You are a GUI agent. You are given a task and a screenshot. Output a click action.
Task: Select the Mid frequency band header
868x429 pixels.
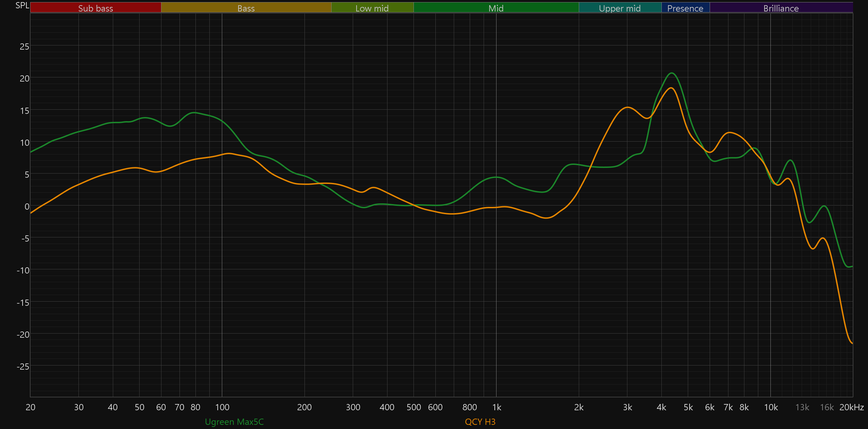pos(496,8)
